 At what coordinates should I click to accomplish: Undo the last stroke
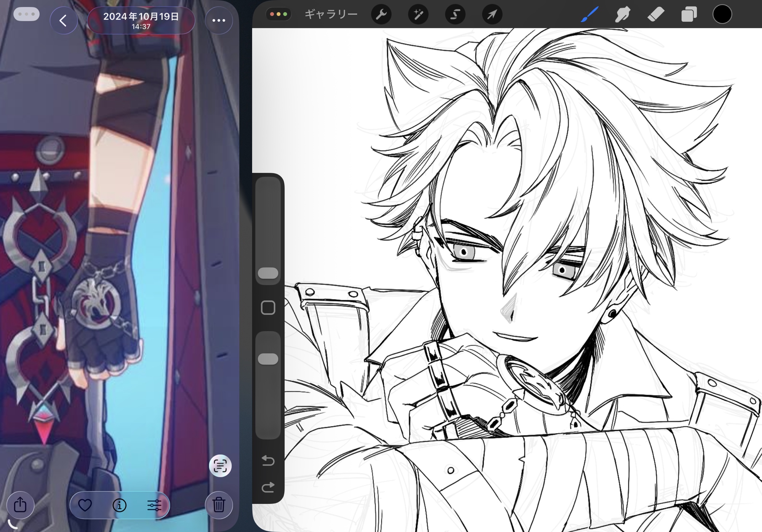coord(268,461)
